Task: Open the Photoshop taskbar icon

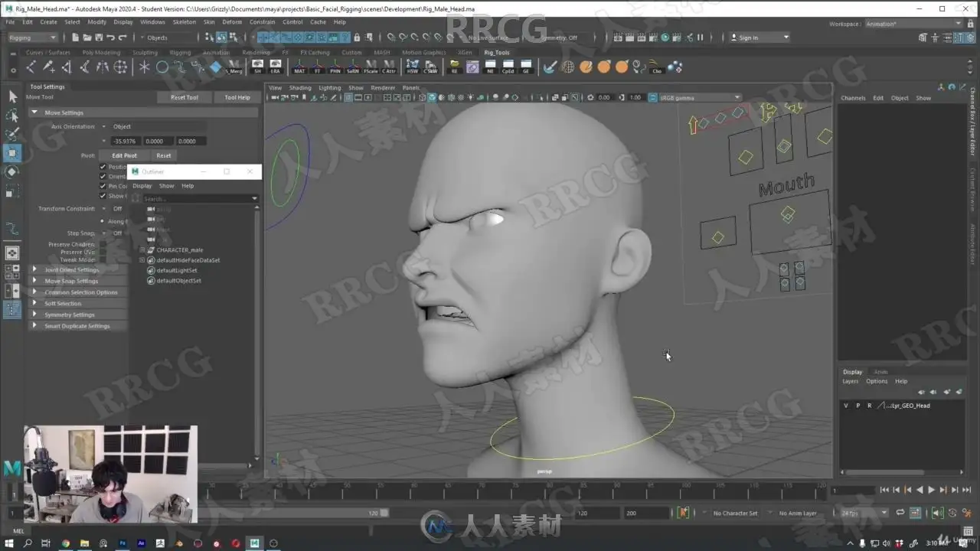Action: tap(122, 543)
